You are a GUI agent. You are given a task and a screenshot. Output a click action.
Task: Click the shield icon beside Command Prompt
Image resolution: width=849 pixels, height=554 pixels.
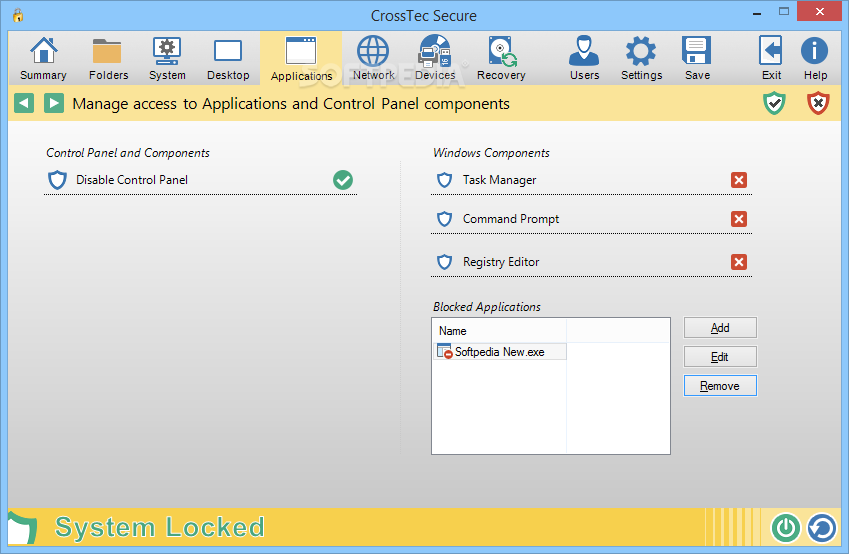point(445,219)
